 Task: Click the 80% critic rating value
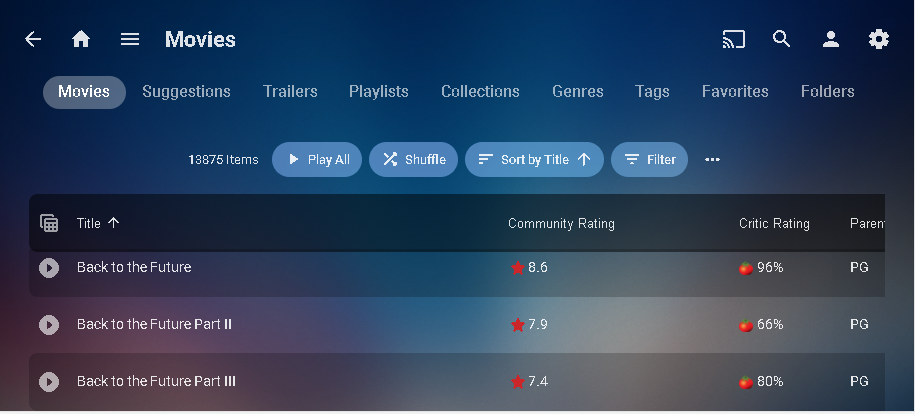click(770, 381)
